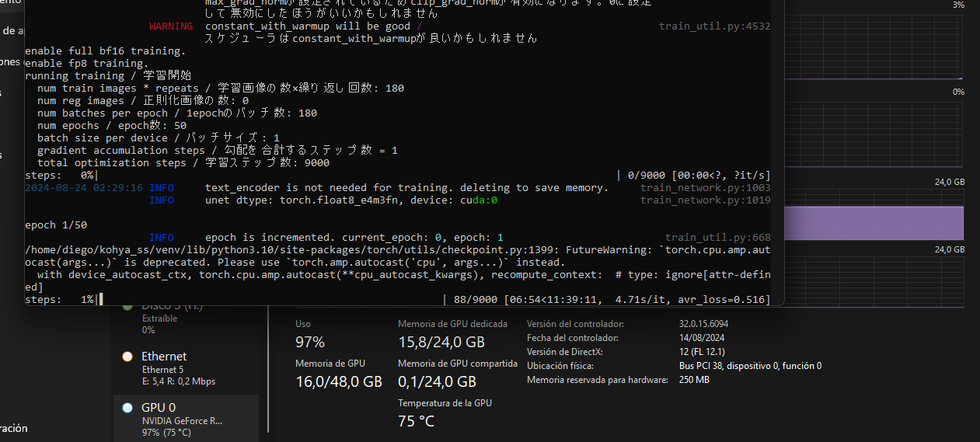
Task: Click 'train_util.py:4532' in the terminal
Action: point(714,26)
